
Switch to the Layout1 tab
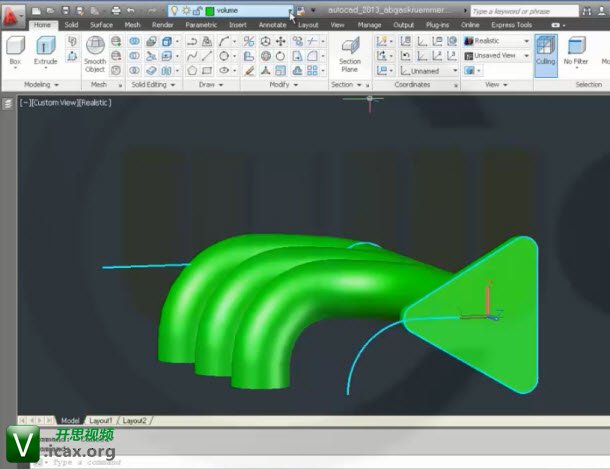point(102,421)
